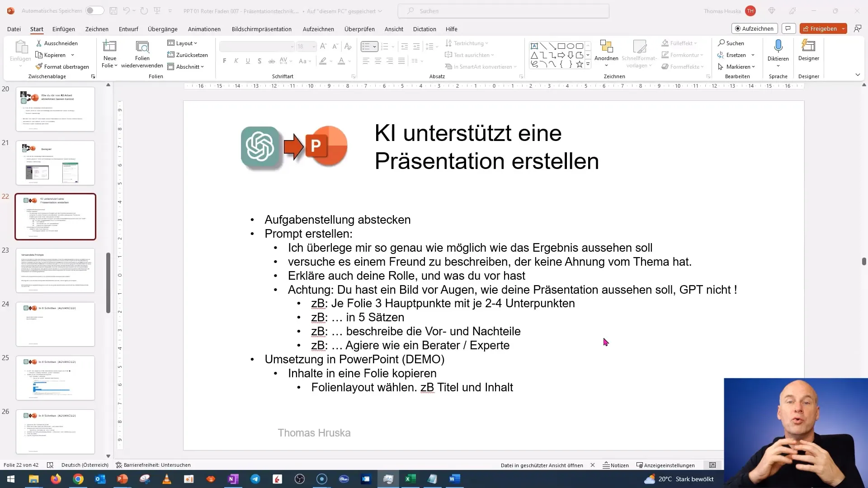
Task: Open the Datei menu
Action: pos(14,29)
